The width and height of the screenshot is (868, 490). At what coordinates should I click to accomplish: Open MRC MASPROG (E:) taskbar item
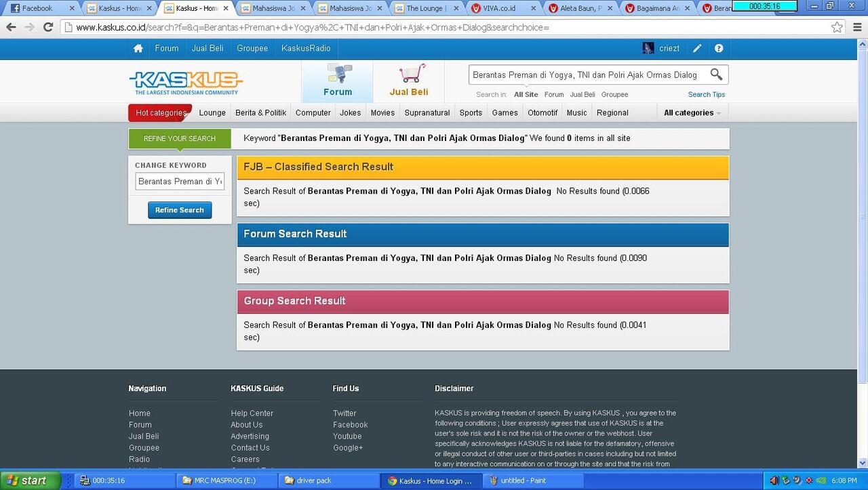click(227, 481)
